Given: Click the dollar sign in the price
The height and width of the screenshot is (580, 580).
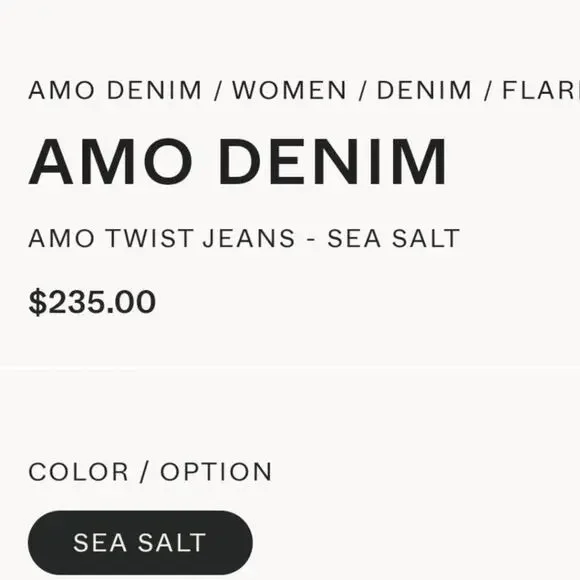Looking at the screenshot, I should (38, 302).
